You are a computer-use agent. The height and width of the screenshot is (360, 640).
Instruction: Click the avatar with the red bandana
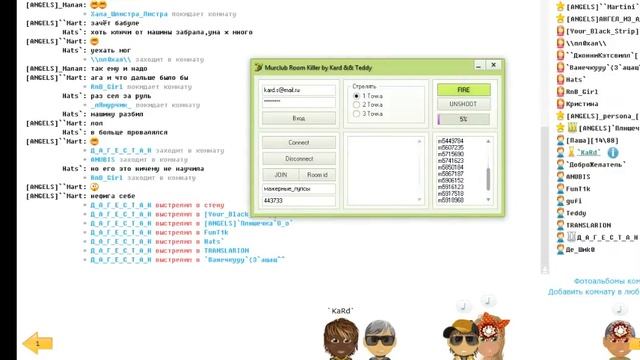click(x=495, y=337)
